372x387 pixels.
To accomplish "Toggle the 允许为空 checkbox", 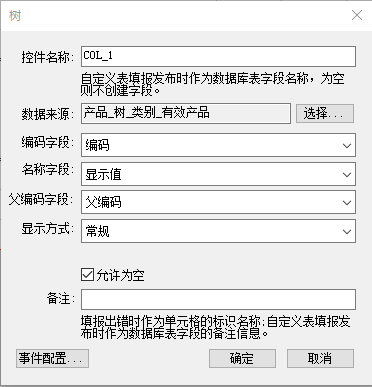I will pos(87,275).
